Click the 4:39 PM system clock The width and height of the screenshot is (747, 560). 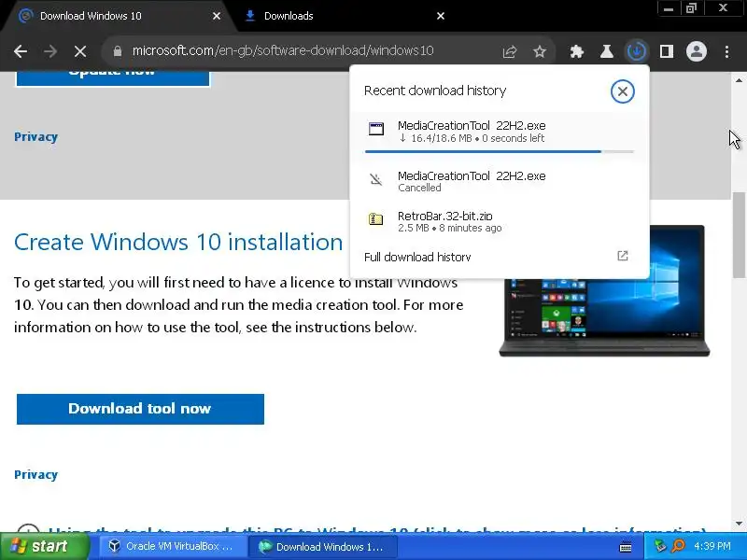(712, 546)
